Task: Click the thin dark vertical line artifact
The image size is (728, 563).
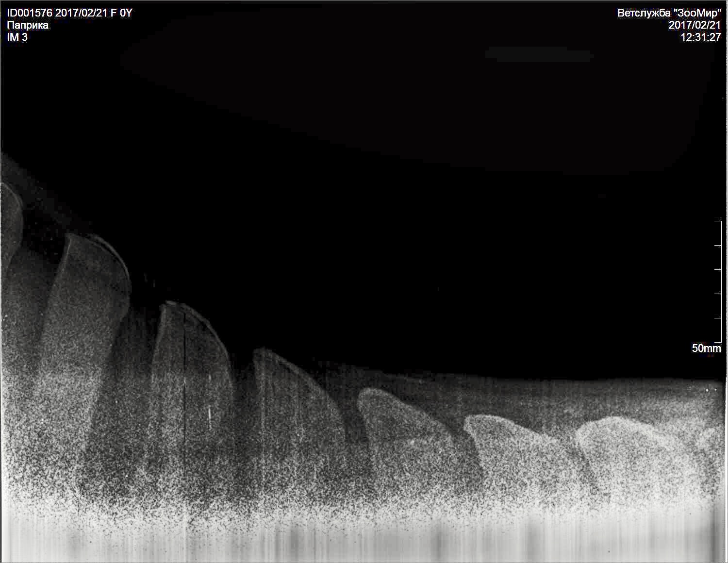Action: pos(185,369)
